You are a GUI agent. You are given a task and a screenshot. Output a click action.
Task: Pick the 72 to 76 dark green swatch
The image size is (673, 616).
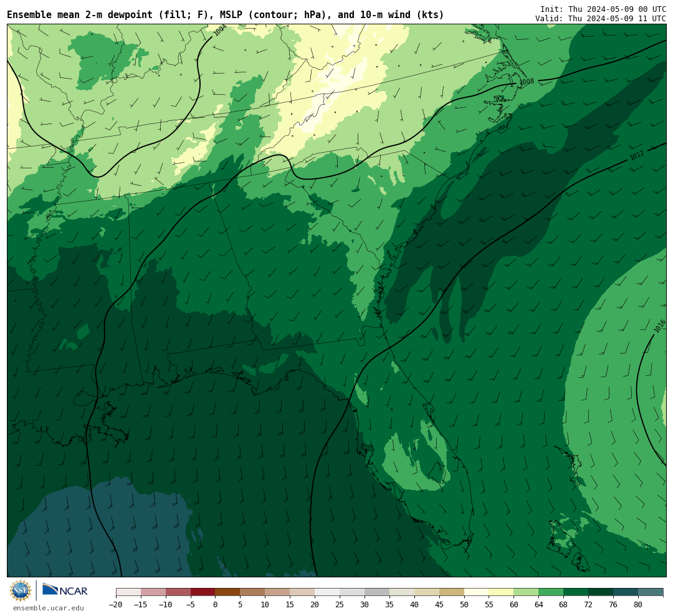[601, 592]
